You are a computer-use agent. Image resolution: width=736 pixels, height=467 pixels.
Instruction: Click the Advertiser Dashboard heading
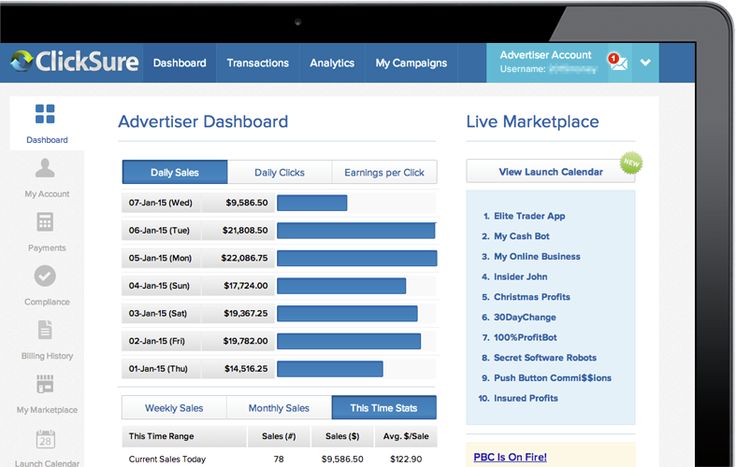203,122
